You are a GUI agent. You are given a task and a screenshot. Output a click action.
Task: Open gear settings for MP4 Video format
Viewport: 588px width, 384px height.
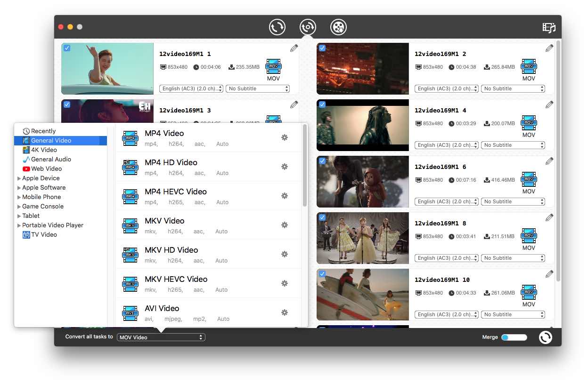[285, 137]
